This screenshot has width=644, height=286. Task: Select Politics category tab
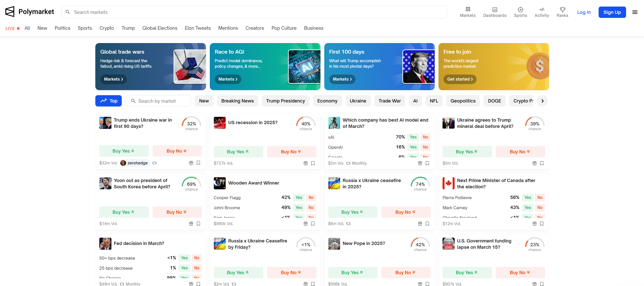click(62, 28)
